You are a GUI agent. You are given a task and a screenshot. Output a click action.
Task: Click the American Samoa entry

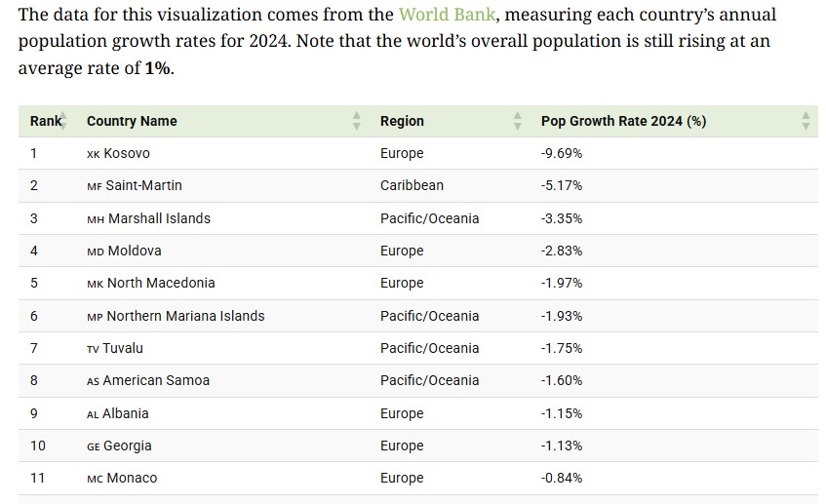pos(155,380)
